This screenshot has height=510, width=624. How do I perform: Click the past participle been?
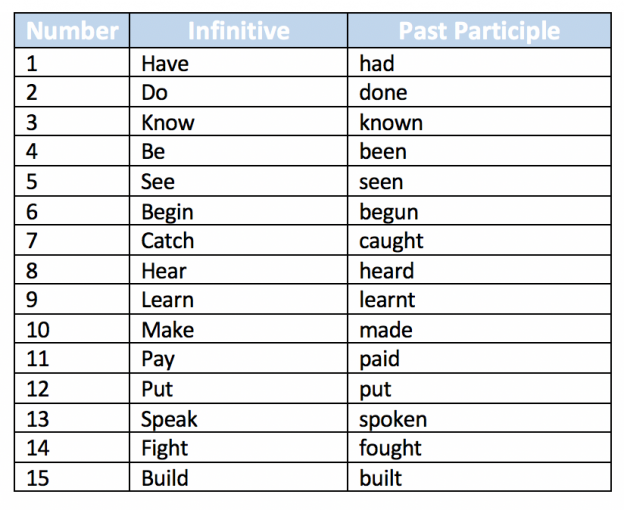[x=383, y=152]
